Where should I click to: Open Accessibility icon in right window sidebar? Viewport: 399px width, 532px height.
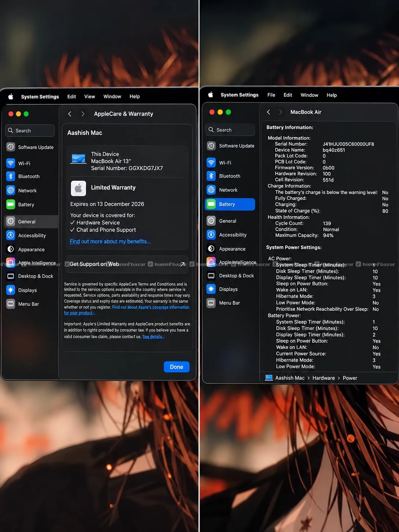211,235
